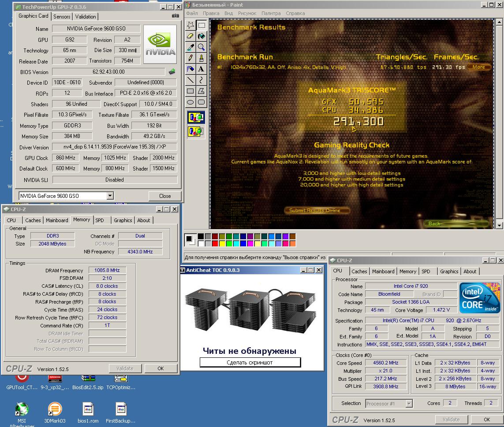Click GPU-Z screenshot camera icon
Image resolution: width=504 pixels, height=427 pixels.
(x=175, y=15)
